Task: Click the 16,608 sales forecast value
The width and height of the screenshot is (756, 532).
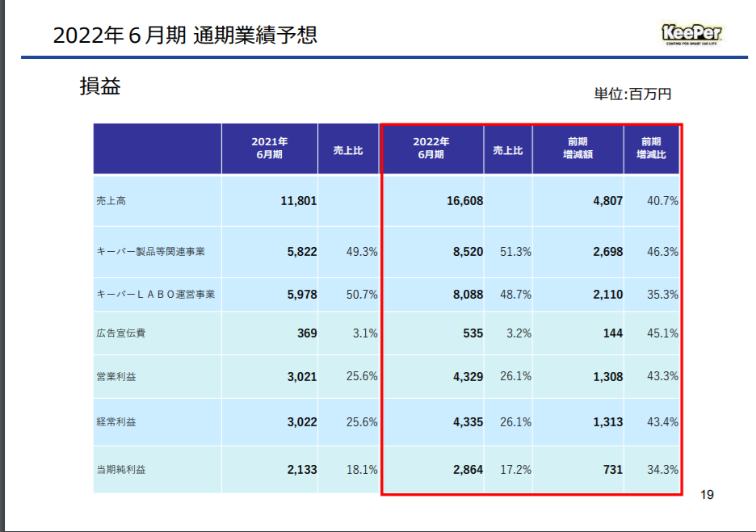Action: pos(464,201)
